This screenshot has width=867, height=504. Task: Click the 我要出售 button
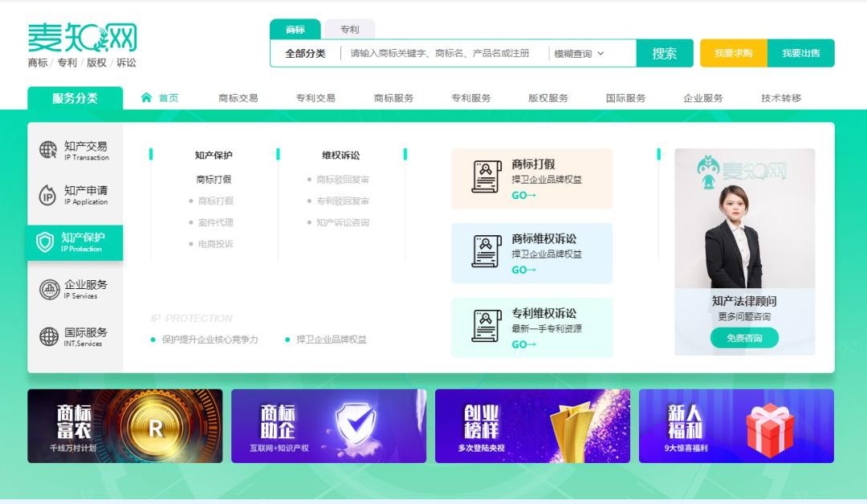click(x=801, y=53)
